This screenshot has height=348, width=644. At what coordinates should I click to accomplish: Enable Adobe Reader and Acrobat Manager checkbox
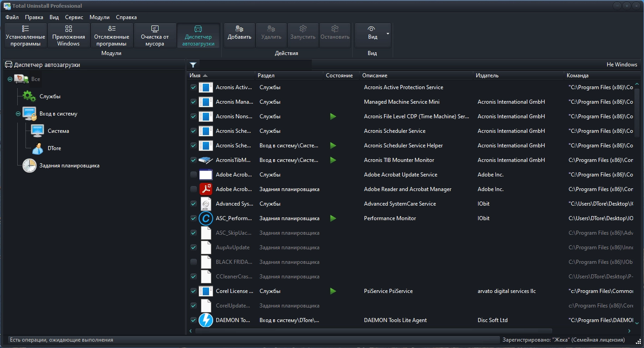tap(193, 189)
